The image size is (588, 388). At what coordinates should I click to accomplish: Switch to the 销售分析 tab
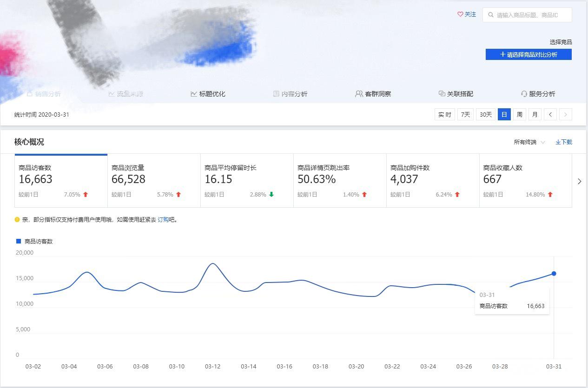click(x=45, y=93)
